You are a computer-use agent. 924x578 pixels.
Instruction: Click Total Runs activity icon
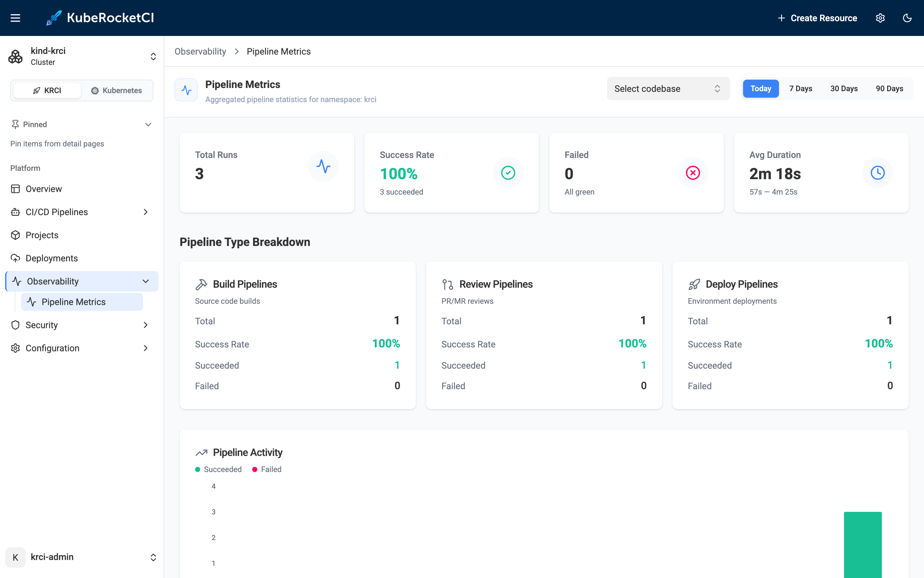(x=323, y=166)
